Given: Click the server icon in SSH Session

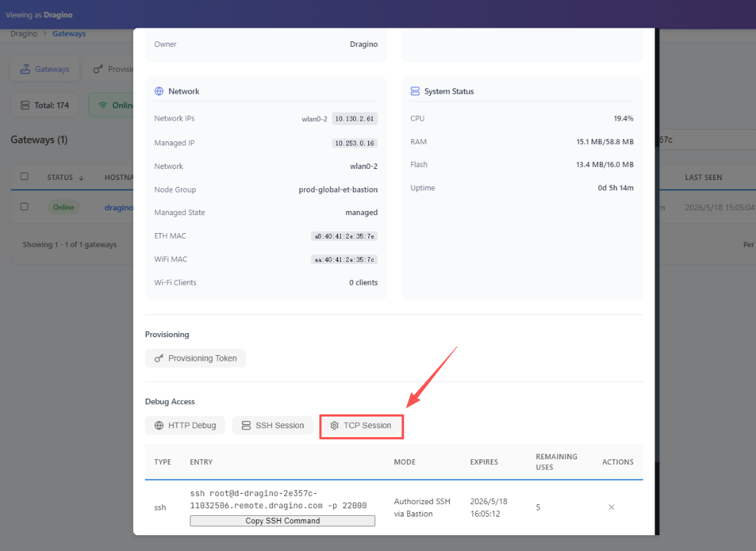Looking at the screenshot, I should pyautogui.click(x=246, y=425).
